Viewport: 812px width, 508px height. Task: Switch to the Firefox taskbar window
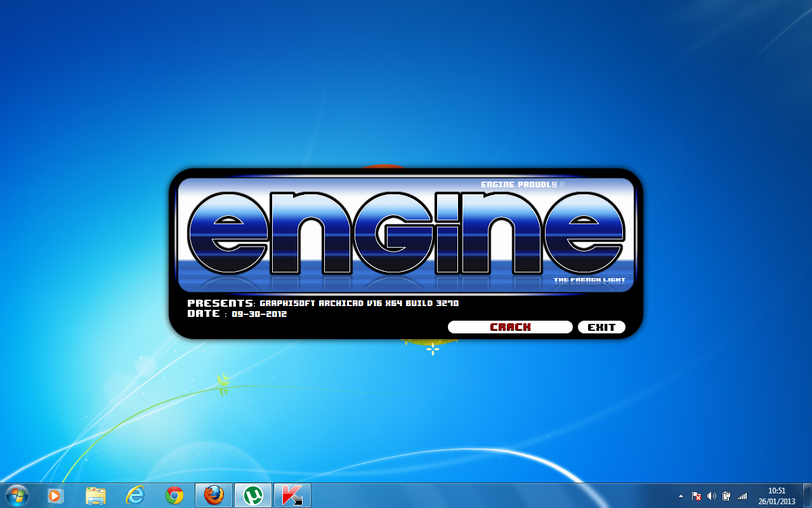click(x=214, y=495)
